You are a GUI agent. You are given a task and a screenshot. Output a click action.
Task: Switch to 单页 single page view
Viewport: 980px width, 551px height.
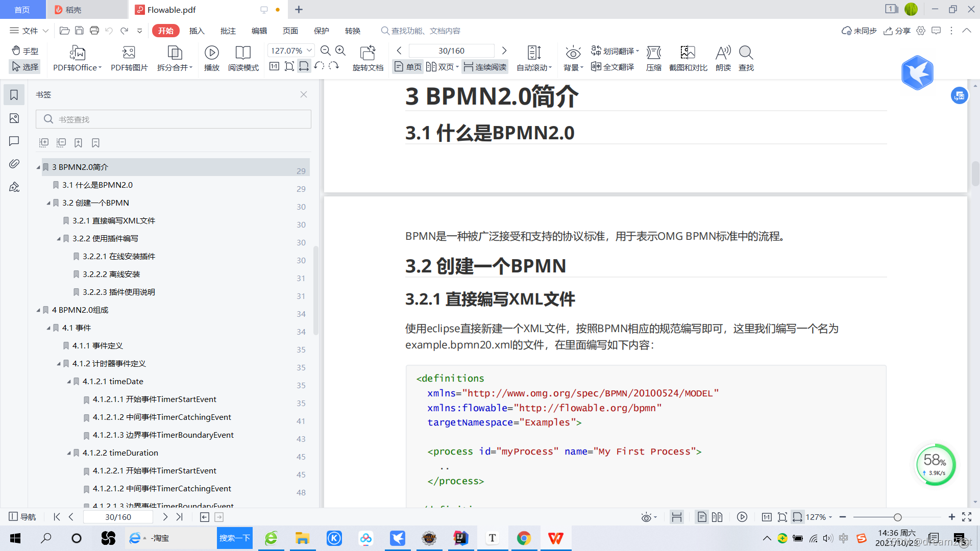408,67
